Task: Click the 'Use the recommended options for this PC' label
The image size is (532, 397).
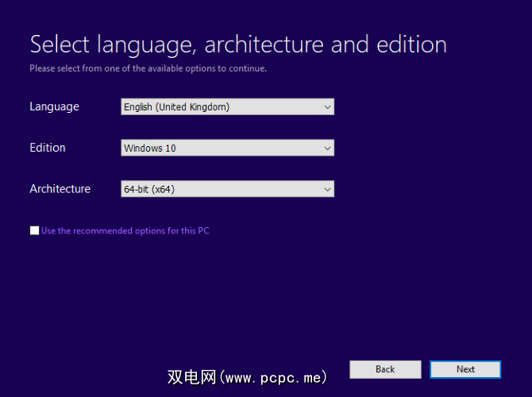Action: pyautogui.click(x=125, y=231)
